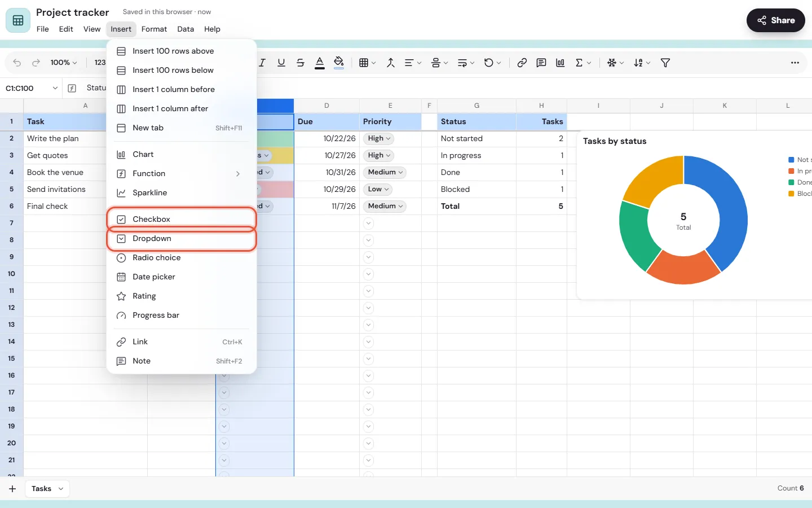The width and height of the screenshot is (812, 508).
Task: Open empty priority dropdown in row 7
Action: click(368, 223)
